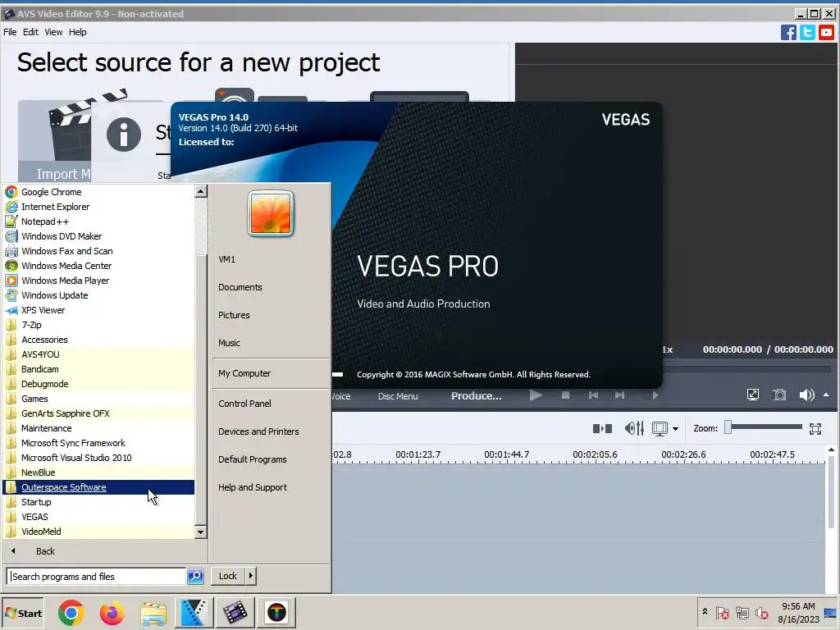Open the shutdown options arrow beside Lock
Image resolution: width=840 pixels, height=630 pixels.
251,576
